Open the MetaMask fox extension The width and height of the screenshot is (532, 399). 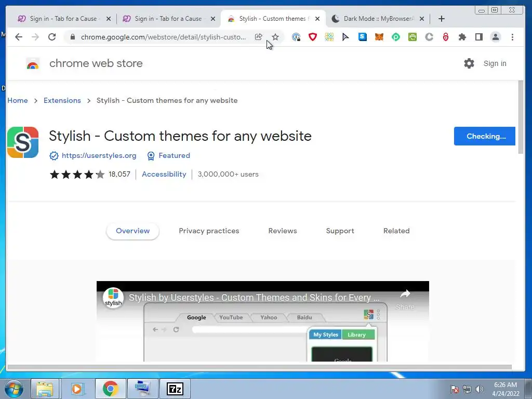[x=379, y=37]
